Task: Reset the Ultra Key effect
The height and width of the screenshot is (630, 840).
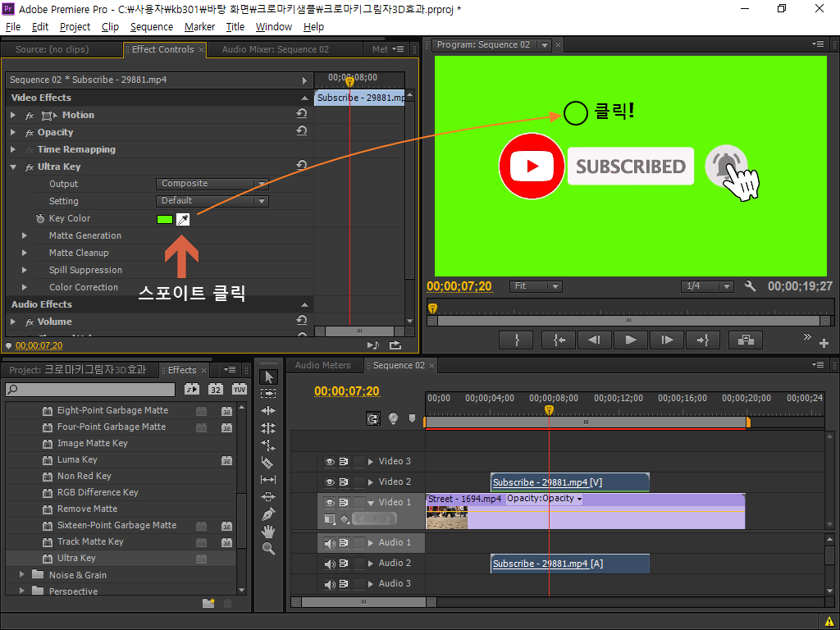Action: pos(302,165)
